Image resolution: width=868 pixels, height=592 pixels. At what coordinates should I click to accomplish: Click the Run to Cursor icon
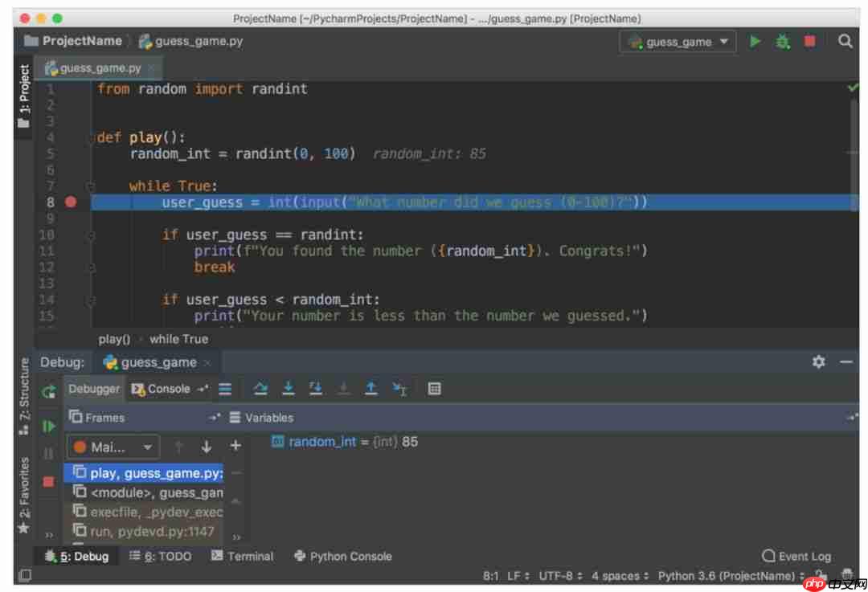click(x=399, y=388)
